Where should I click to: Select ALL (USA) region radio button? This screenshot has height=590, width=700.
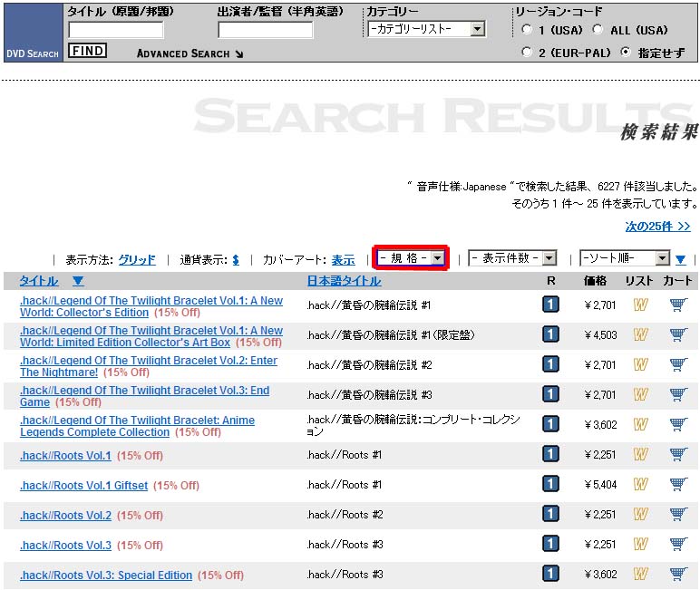(x=598, y=30)
